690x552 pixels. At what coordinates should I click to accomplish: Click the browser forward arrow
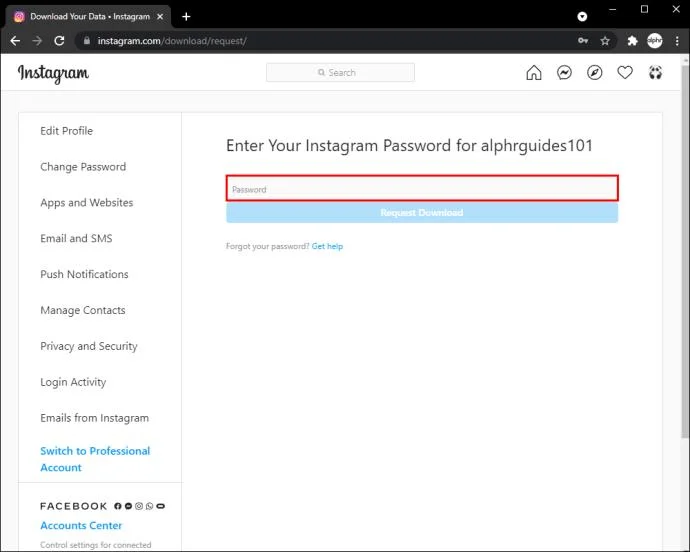37,41
